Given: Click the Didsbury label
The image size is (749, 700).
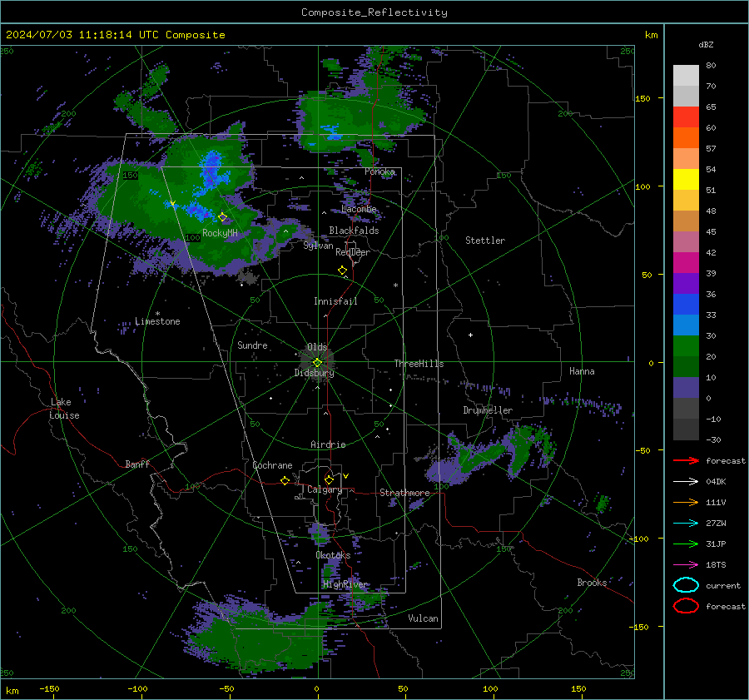Looking at the screenshot, I should pyautogui.click(x=315, y=373).
